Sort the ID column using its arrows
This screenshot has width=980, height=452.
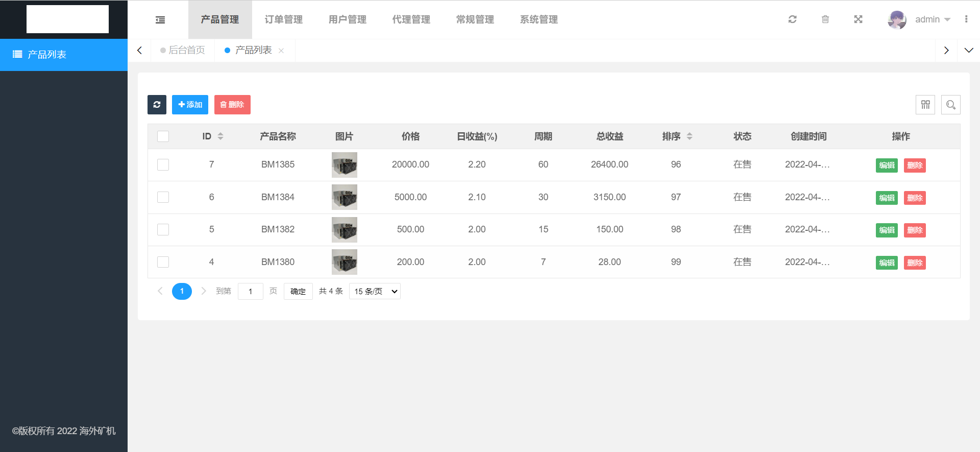(220, 136)
